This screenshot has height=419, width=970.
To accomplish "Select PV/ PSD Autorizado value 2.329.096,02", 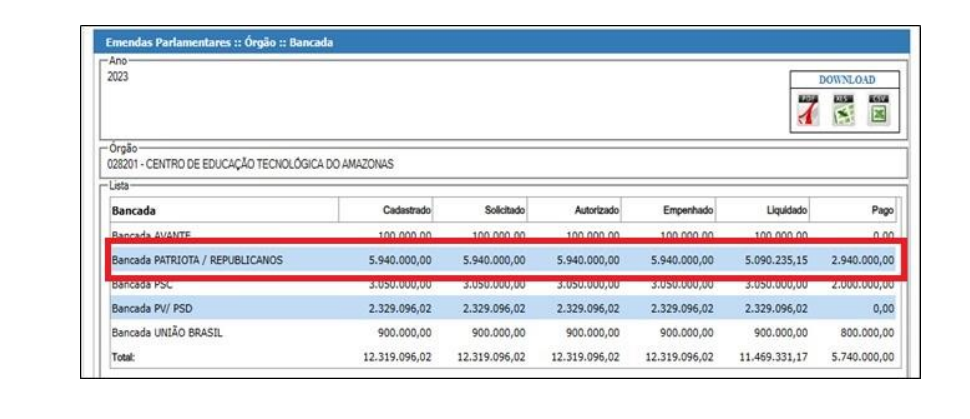I will (588, 309).
